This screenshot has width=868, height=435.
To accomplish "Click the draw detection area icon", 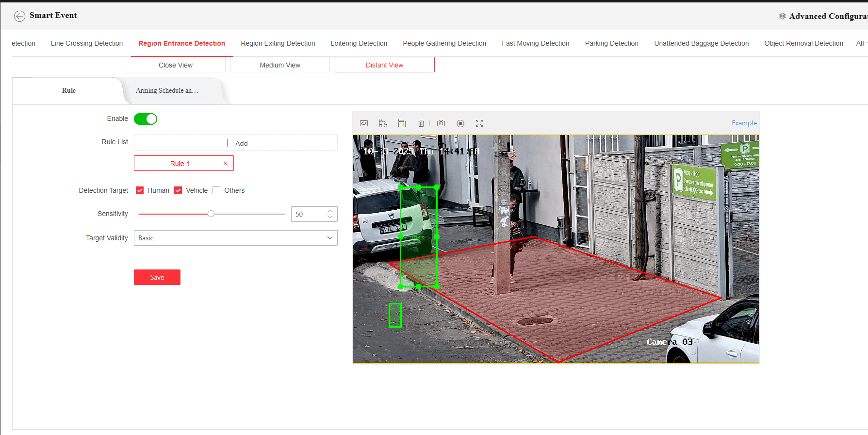I will pyautogui.click(x=364, y=123).
